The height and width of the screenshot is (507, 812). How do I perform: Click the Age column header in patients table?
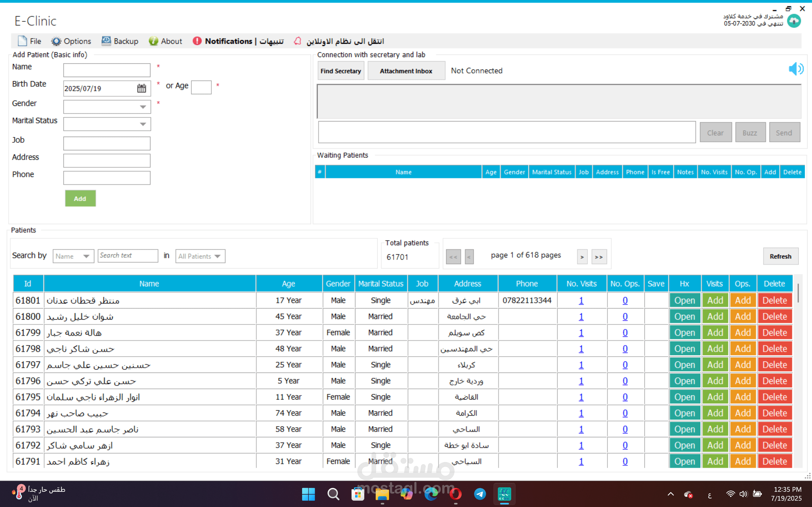pos(288,284)
